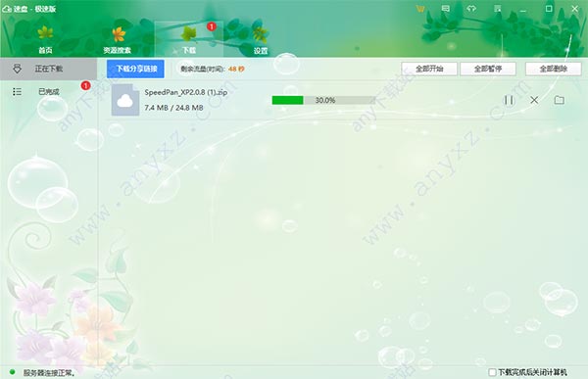
Task: Click the cloud file icon of SpeedPan zip
Action: [x=125, y=100]
